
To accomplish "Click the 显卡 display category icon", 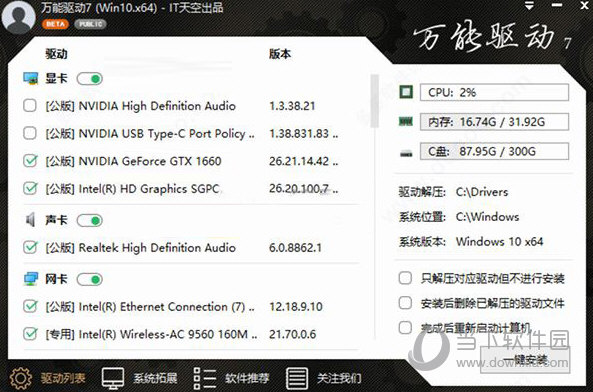I will 31,79.
